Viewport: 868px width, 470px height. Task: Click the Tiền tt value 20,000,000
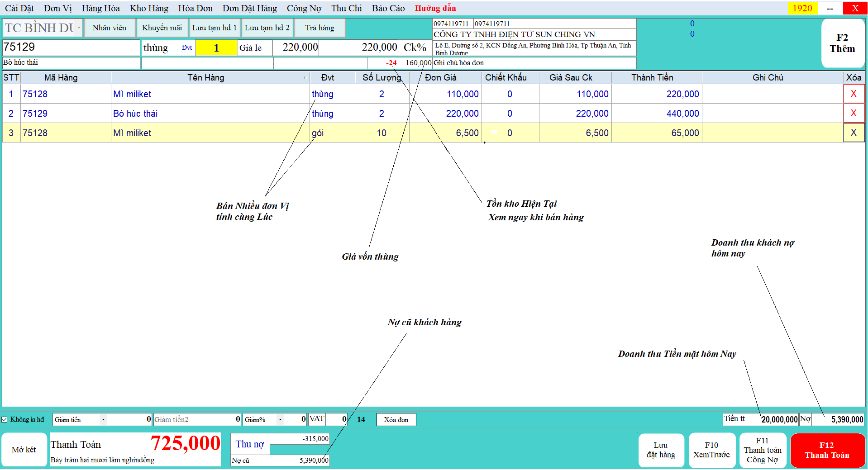coord(772,419)
